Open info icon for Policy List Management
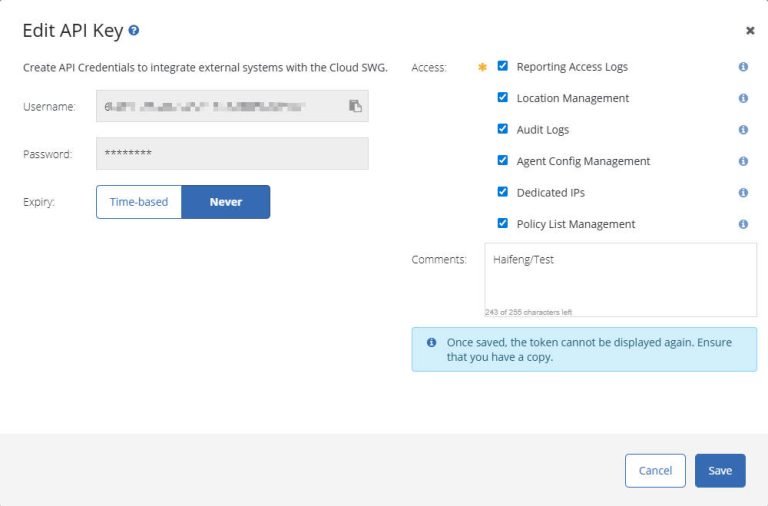The width and height of the screenshot is (768, 506). (743, 224)
